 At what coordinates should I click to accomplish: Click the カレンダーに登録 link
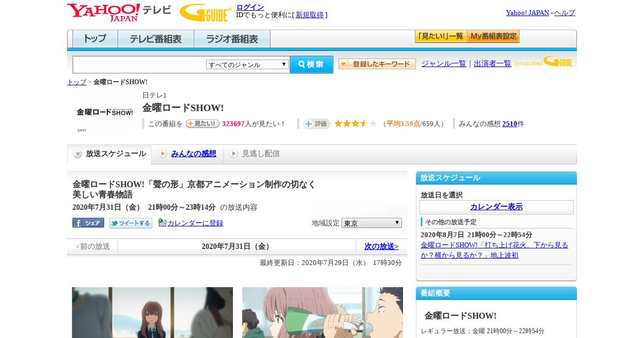click(x=195, y=223)
